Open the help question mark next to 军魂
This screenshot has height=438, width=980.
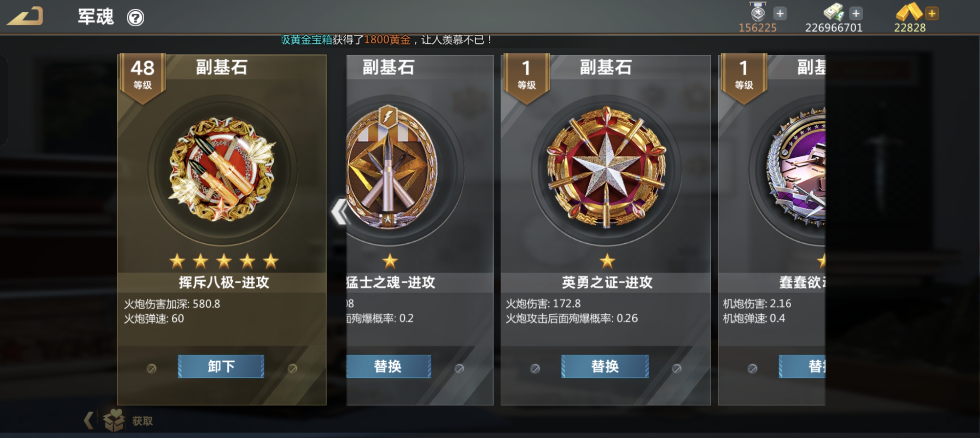coord(135,18)
